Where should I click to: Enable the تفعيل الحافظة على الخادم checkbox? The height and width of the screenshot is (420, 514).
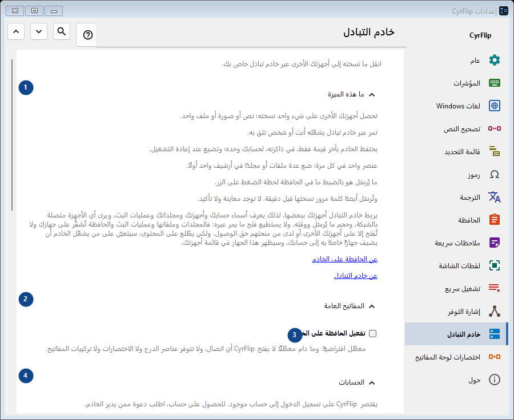pyautogui.click(x=373, y=333)
